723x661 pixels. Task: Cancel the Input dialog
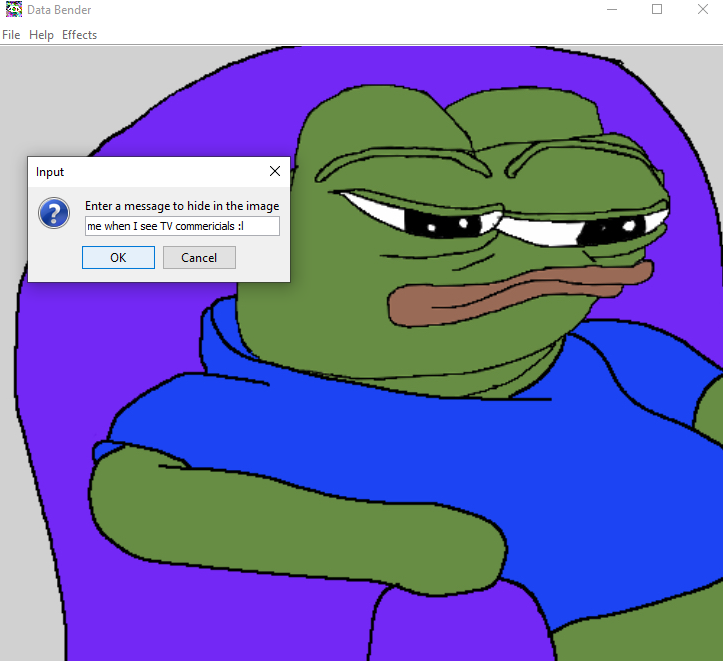click(x=199, y=257)
